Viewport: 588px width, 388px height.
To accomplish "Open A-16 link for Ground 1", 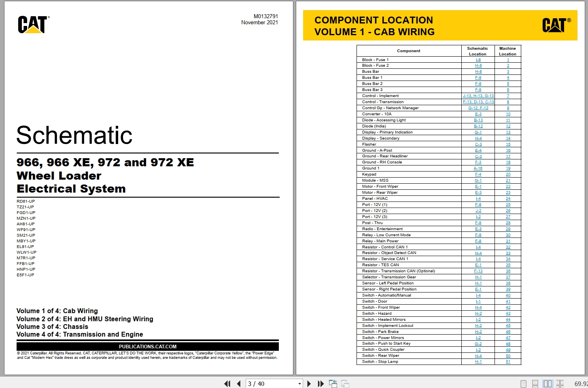I will [x=478, y=168].
